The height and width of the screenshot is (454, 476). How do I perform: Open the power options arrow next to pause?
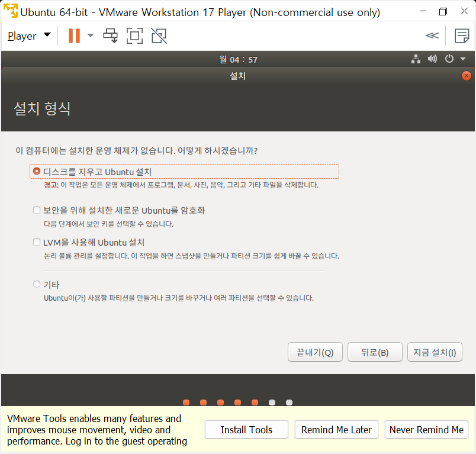(90, 36)
